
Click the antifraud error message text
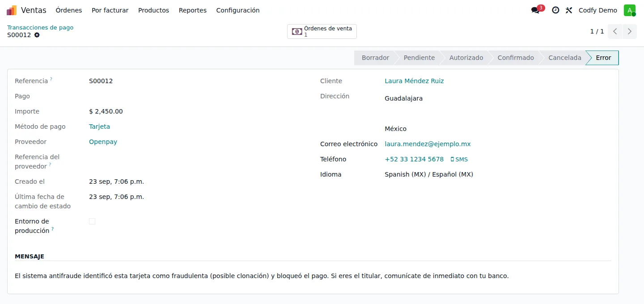pos(262,276)
